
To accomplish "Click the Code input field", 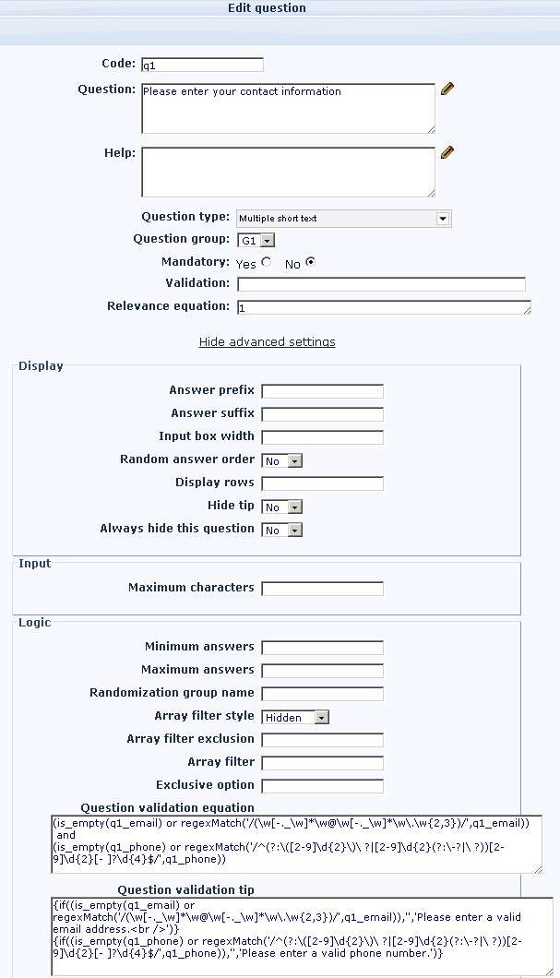I will tap(202, 66).
